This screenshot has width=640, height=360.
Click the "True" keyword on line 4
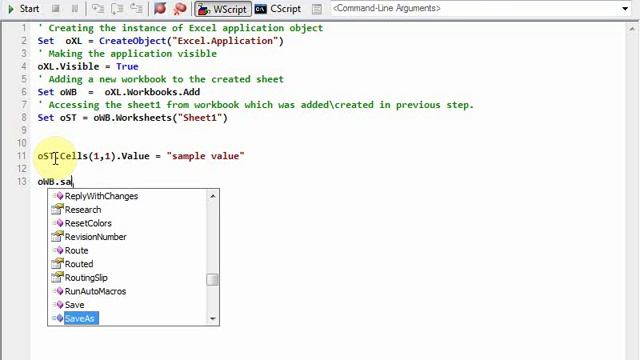tap(127, 67)
